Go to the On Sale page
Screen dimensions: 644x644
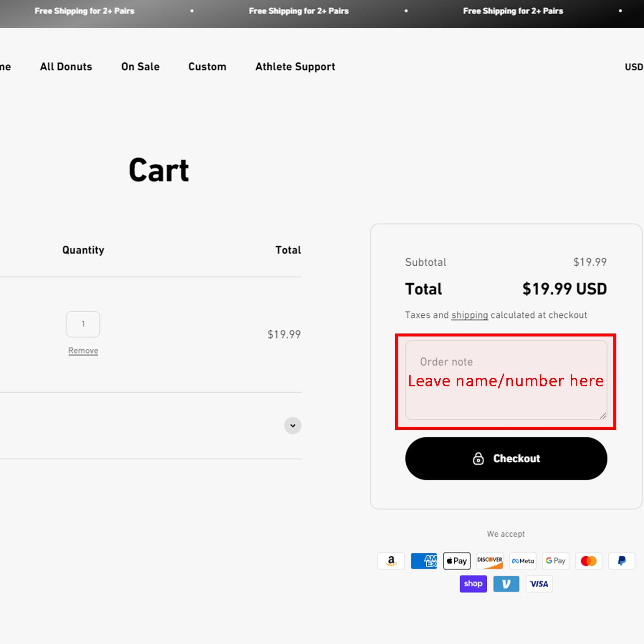[x=140, y=67]
